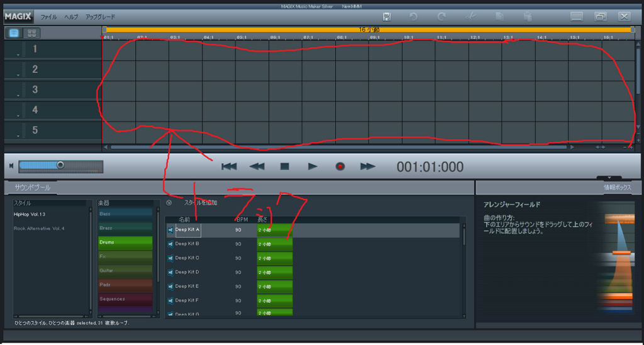Click the vertical zoom plus icon at right edge
Image resolution: width=644 pixels, height=345 pixels.
[x=638, y=140]
